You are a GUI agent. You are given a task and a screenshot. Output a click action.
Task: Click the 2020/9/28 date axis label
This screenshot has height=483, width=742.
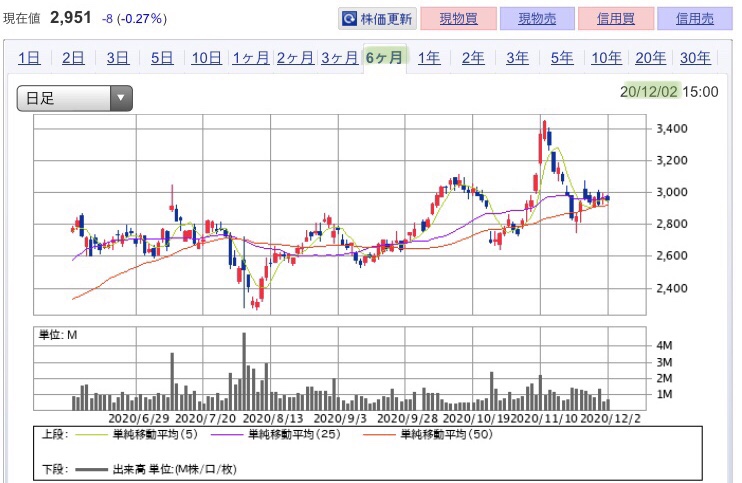407,419
